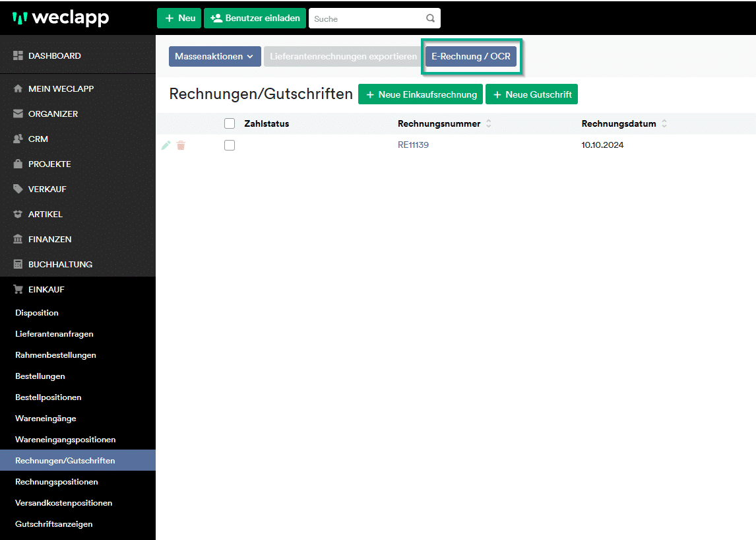Click the E-Rechnung / OCR button
756x540 pixels.
[x=470, y=57]
